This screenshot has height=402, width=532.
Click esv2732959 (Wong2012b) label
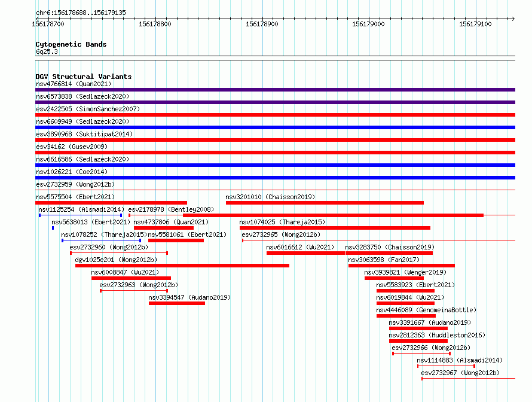[75, 184]
